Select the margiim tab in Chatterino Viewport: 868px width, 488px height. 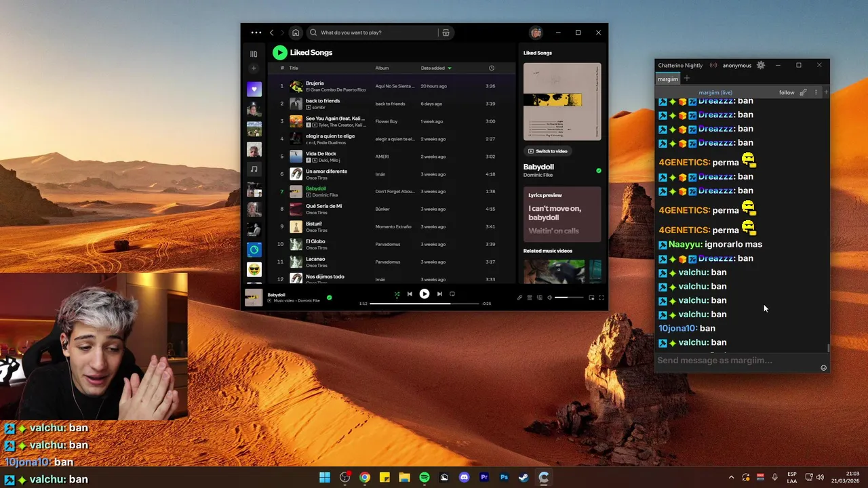tap(668, 79)
